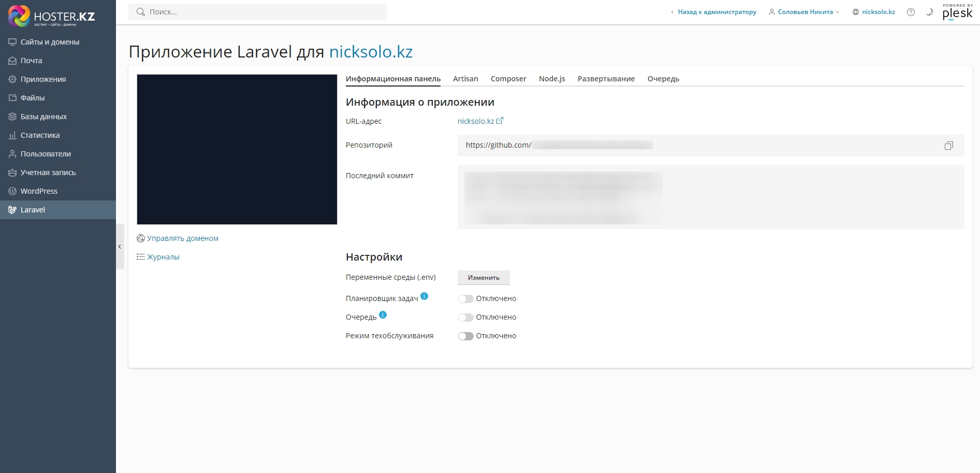Copy repository URL with copy icon

pos(948,146)
